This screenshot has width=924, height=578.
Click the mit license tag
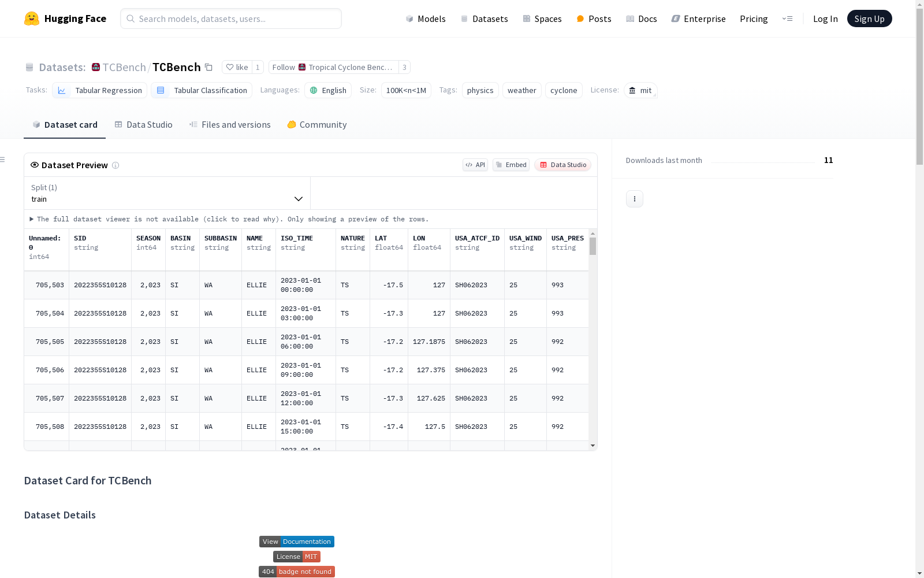point(640,90)
